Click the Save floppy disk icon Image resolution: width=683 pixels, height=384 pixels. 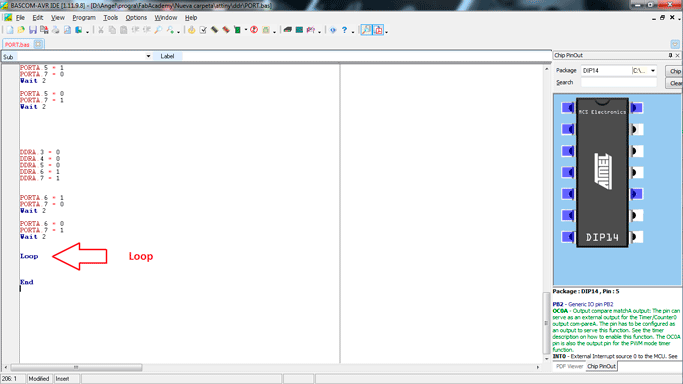[x=33, y=30]
